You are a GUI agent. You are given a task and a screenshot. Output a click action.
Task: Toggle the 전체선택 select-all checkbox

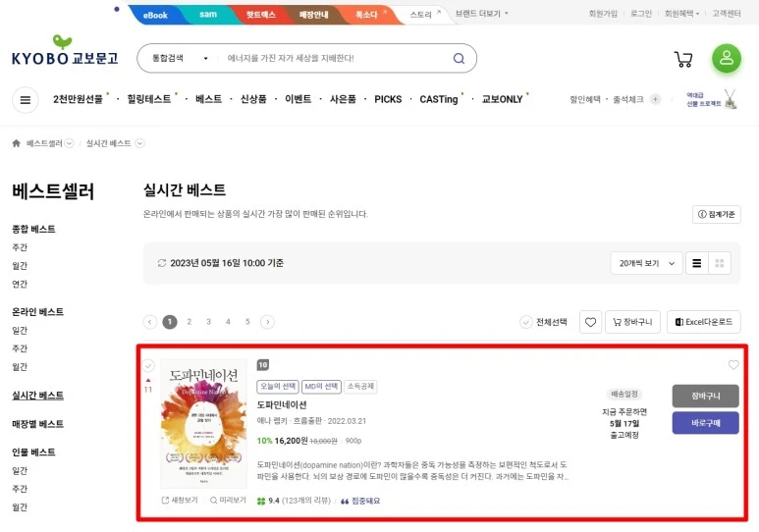(x=526, y=322)
